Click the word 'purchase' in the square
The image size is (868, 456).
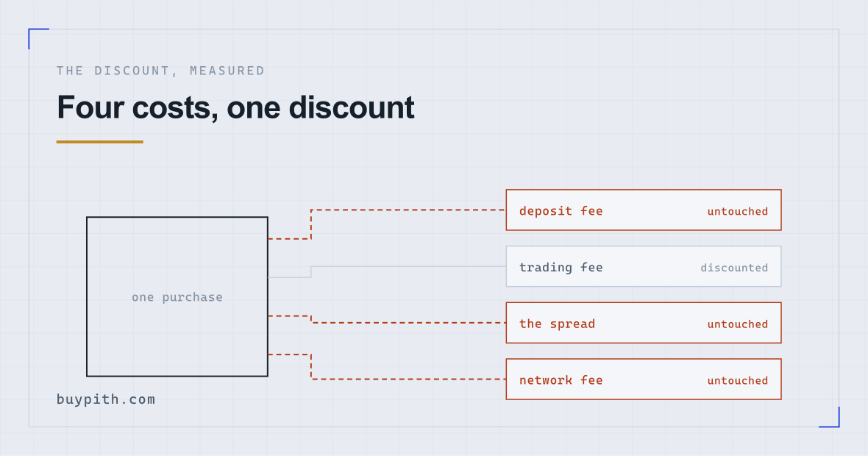(192, 298)
